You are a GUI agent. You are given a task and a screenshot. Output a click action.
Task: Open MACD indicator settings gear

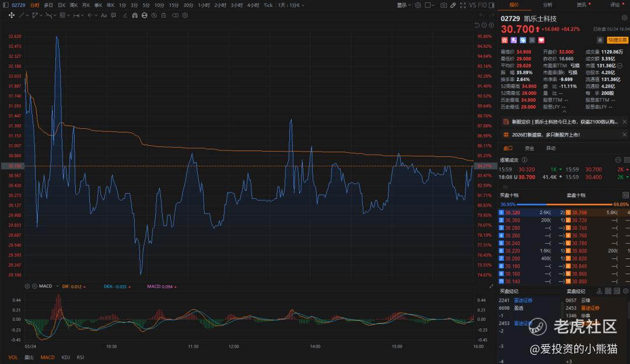coord(27,286)
